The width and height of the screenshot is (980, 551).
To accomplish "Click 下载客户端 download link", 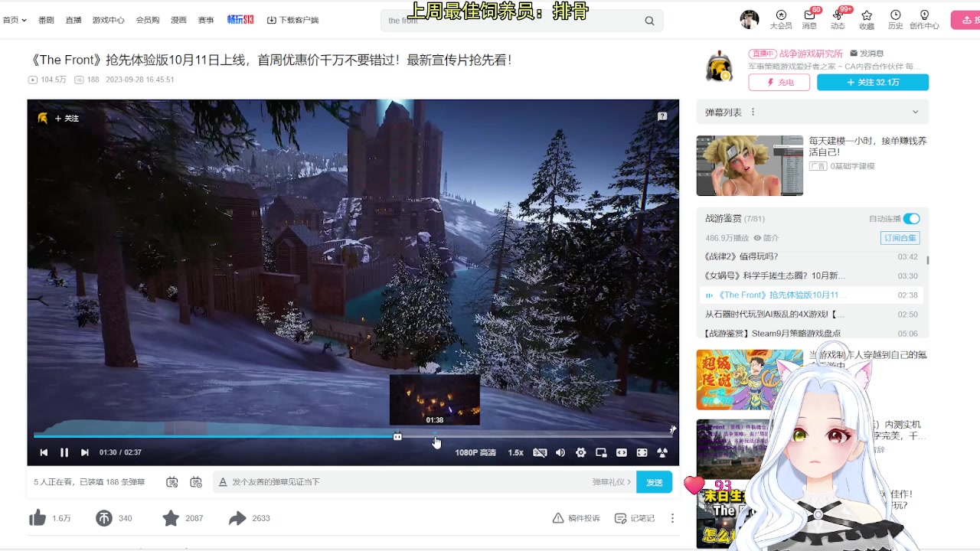I will point(292,20).
